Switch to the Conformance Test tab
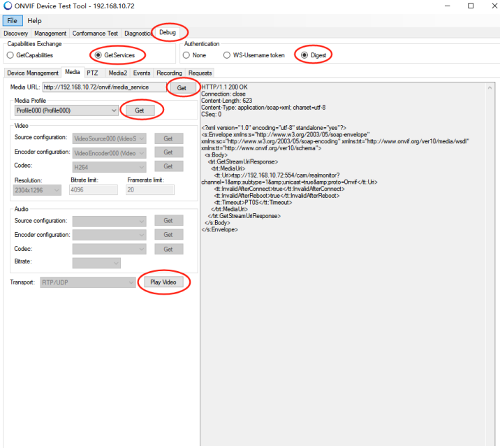500x448 pixels. (95, 34)
